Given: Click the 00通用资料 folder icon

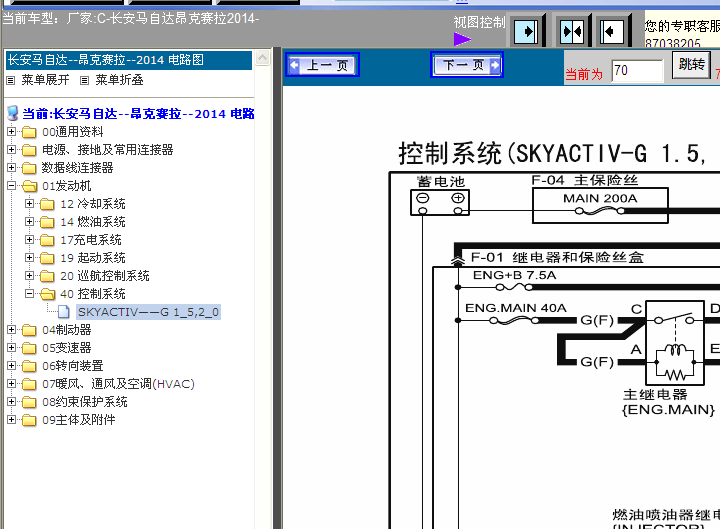Looking at the screenshot, I should [29, 132].
